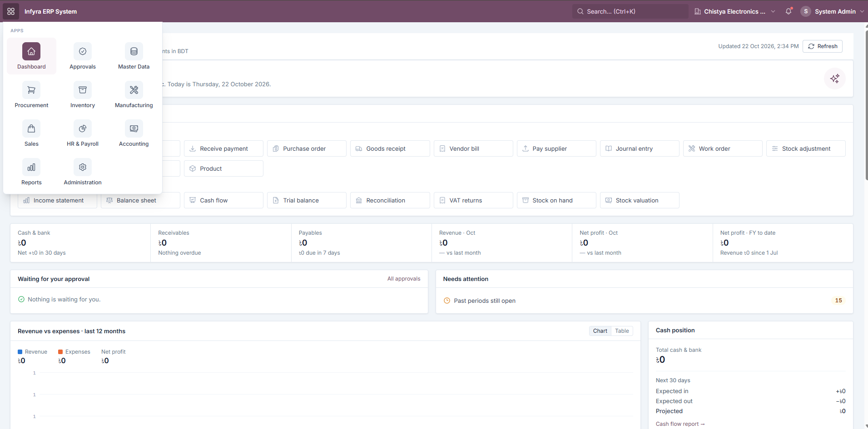Viewport: 868px width, 429px height.
Task: Open the Goods receipt shortcut
Action: [390, 148]
